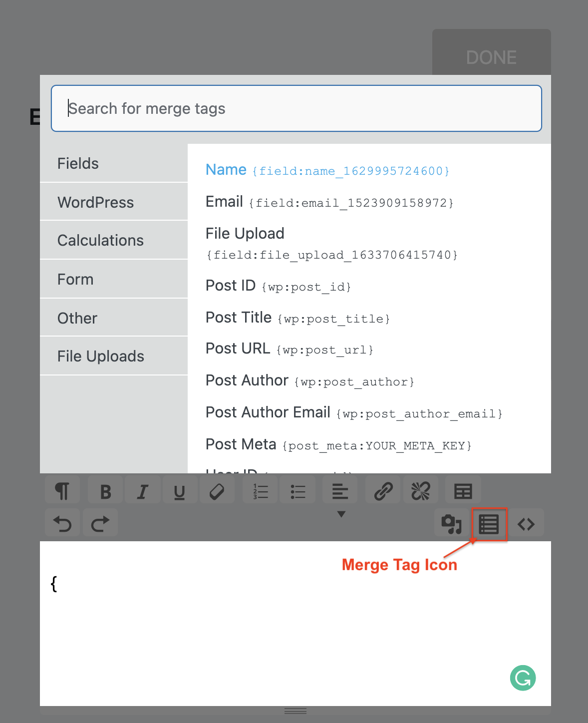Apply underline formatting
Image resolution: width=588 pixels, height=723 pixels.
click(180, 490)
